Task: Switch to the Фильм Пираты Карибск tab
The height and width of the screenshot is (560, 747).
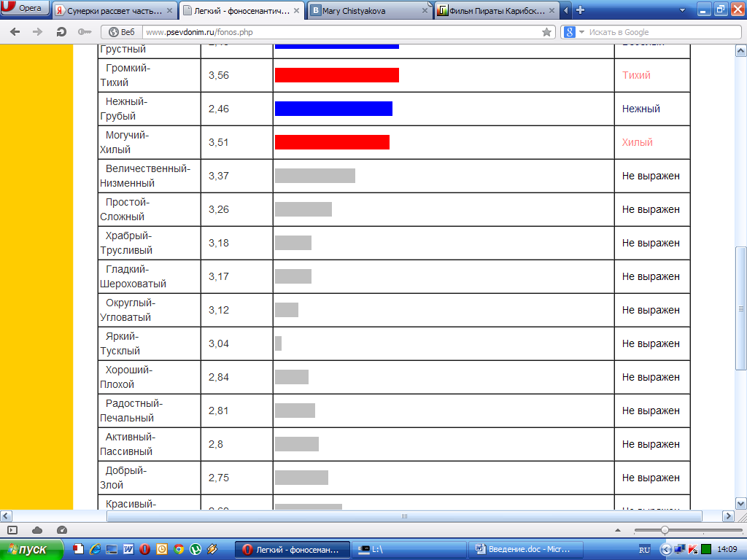Action: (x=496, y=10)
